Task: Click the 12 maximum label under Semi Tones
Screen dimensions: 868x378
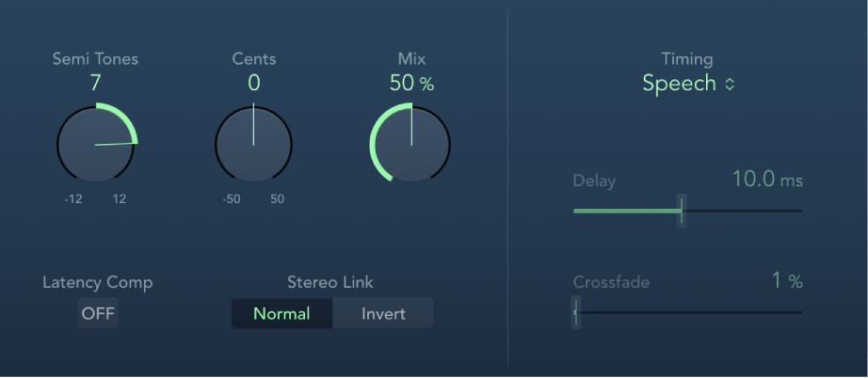Action: [x=120, y=198]
